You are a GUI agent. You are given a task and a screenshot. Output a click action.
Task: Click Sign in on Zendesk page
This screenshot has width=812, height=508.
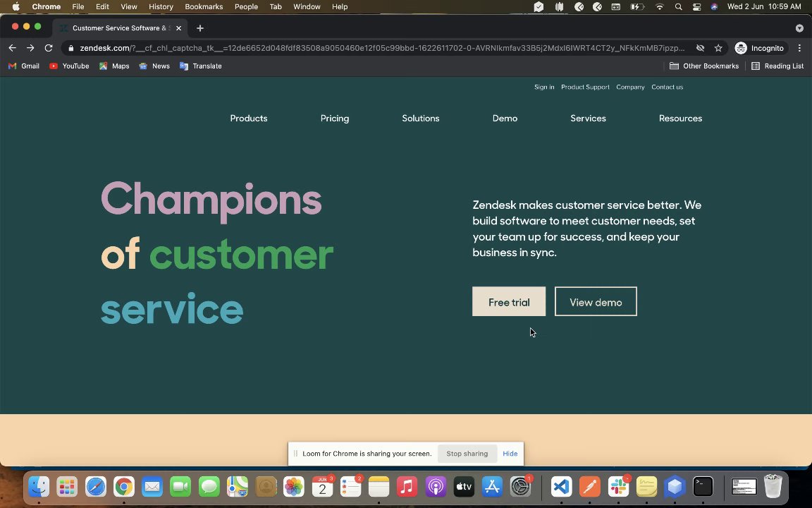pyautogui.click(x=544, y=87)
